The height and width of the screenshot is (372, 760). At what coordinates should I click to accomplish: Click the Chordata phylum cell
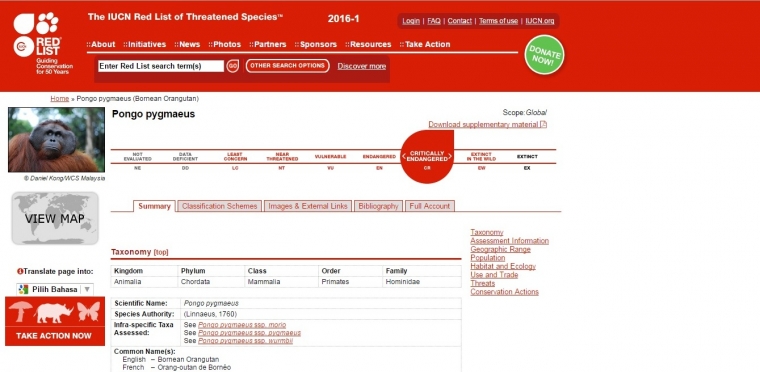pyautogui.click(x=211, y=282)
